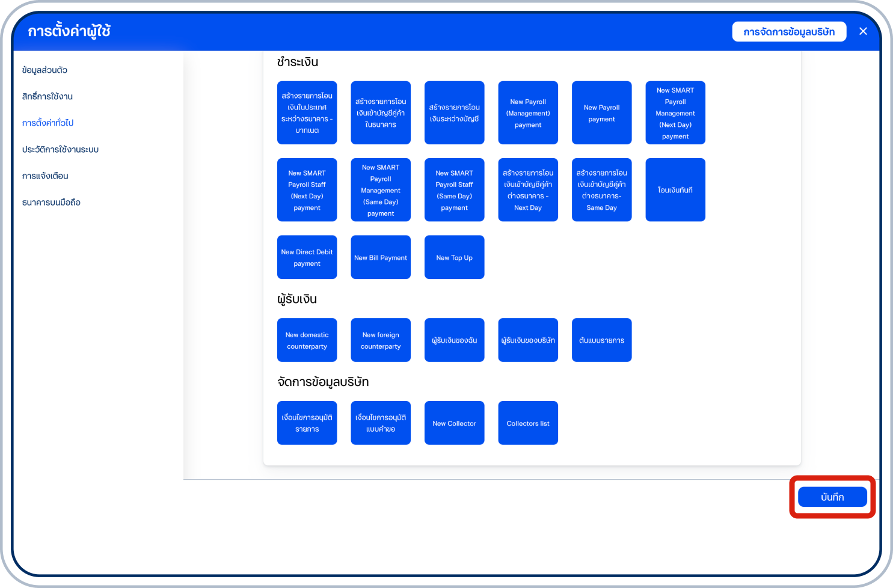
Task: Close the user settings dialog
Action: point(863,31)
